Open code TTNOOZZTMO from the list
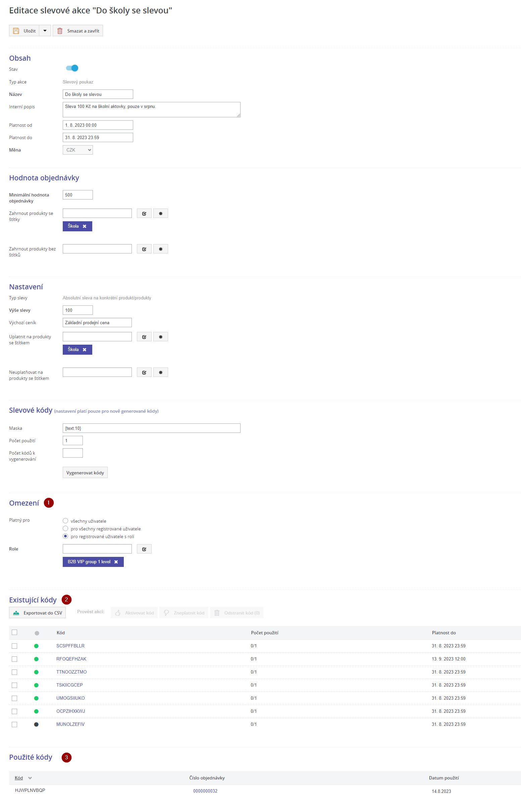Screen dimensions: 521x812 [x=71, y=672]
